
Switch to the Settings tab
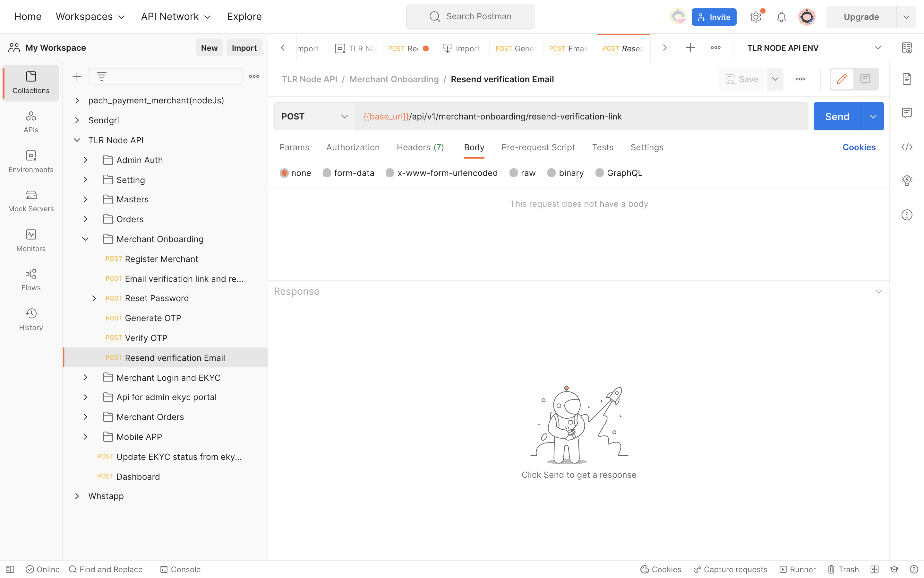point(647,148)
